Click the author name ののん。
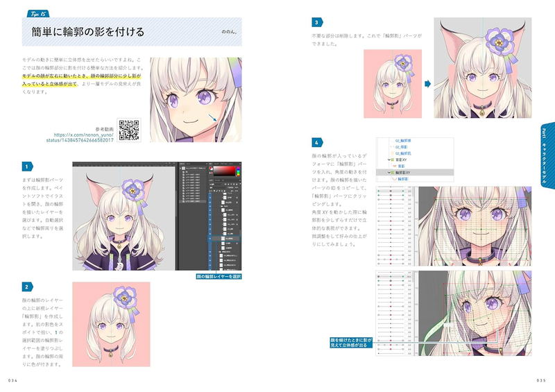The height and width of the screenshot is (392, 555). 229,32
